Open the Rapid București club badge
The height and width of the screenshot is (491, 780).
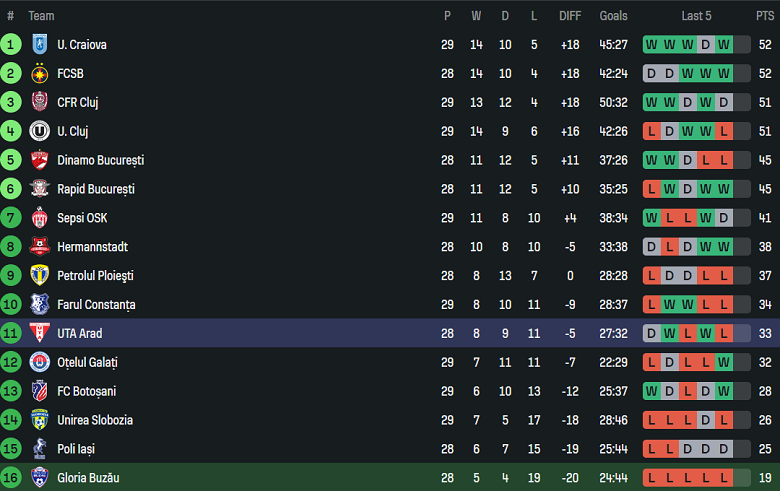click(40, 189)
